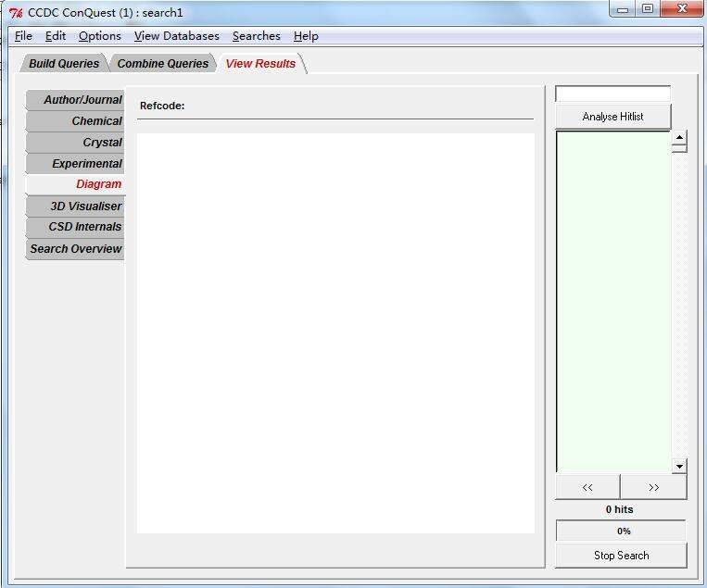The width and height of the screenshot is (707, 588).
Task: Click the hitlist scrollbar up arrow
Action: pos(679,137)
